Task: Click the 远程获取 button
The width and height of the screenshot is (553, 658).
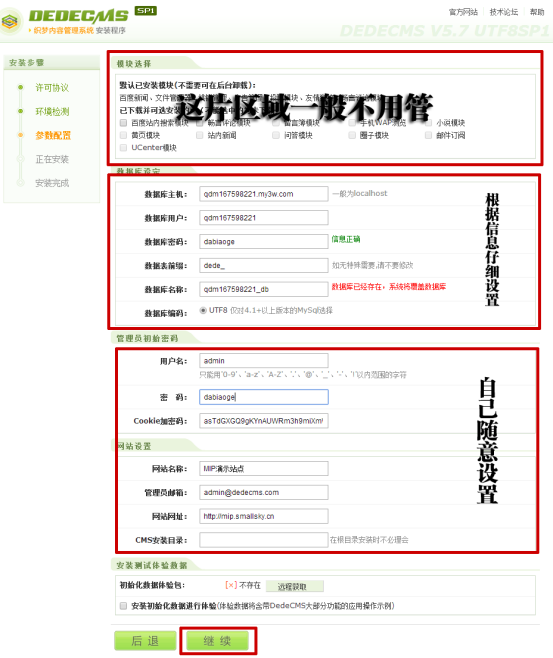Action: pyautogui.click(x=295, y=586)
